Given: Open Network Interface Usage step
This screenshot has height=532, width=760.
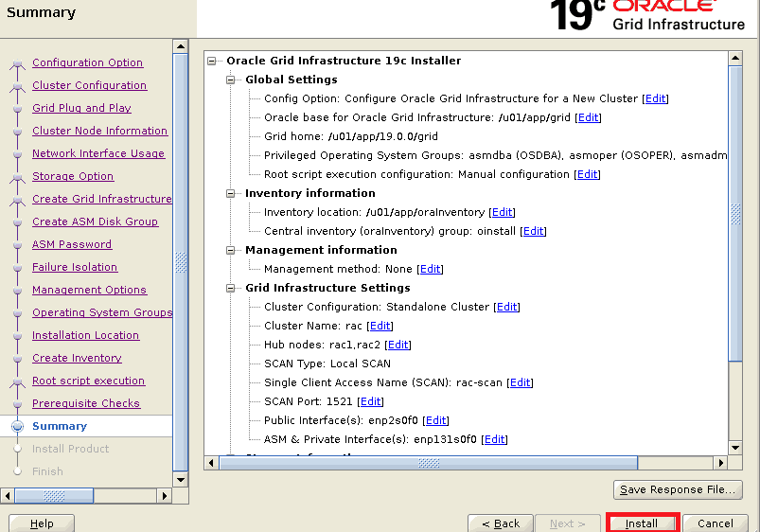Looking at the screenshot, I should point(98,153).
